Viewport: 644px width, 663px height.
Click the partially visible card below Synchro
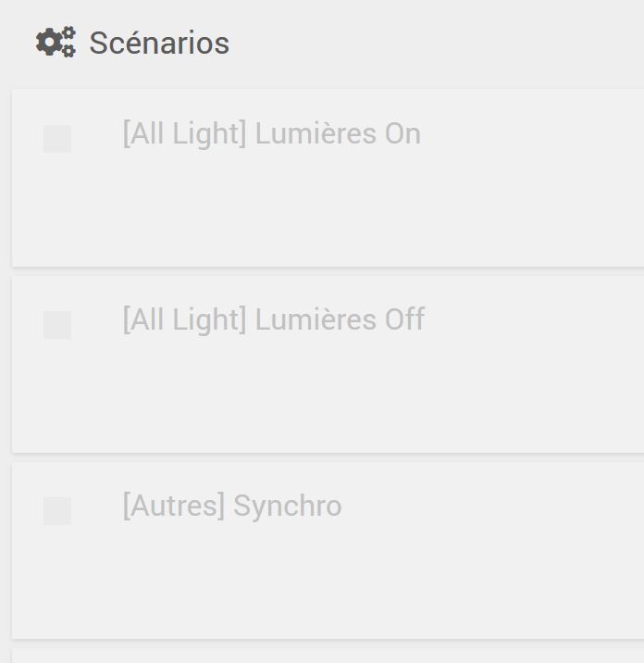pyautogui.click(x=328, y=656)
